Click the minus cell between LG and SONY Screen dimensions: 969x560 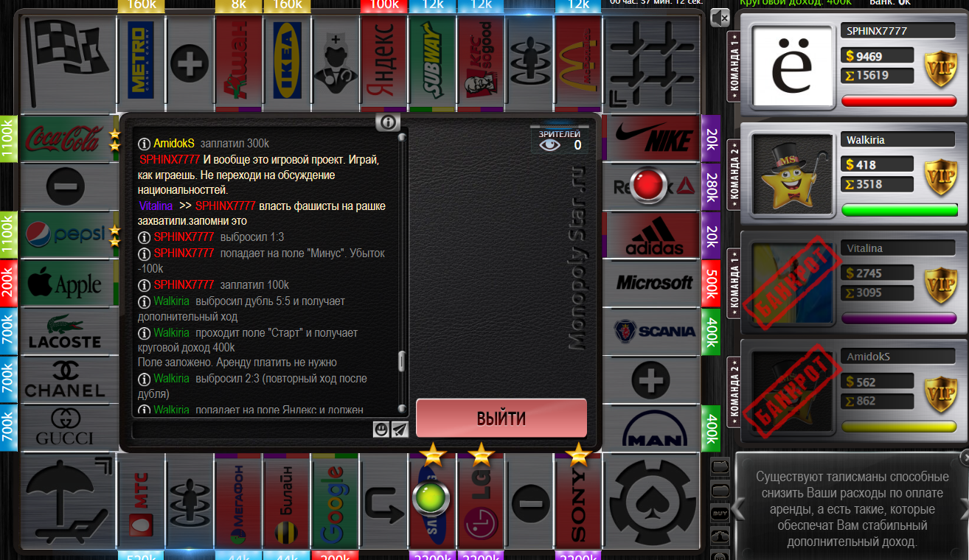click(x=529, y=503)
